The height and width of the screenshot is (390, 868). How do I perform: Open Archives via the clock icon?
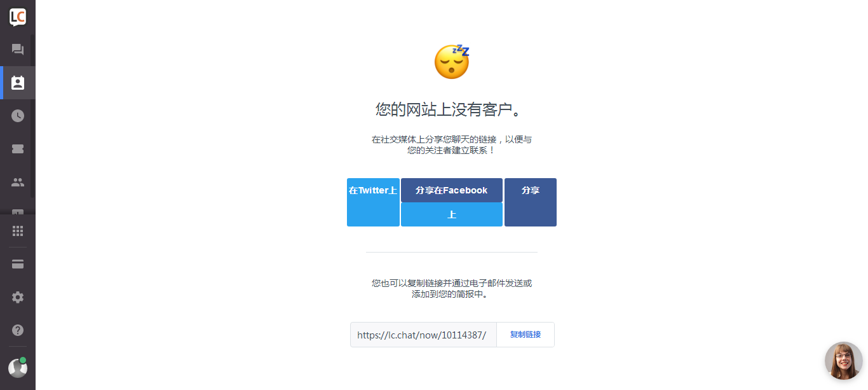pyautogui.click(x=18, y=116)
